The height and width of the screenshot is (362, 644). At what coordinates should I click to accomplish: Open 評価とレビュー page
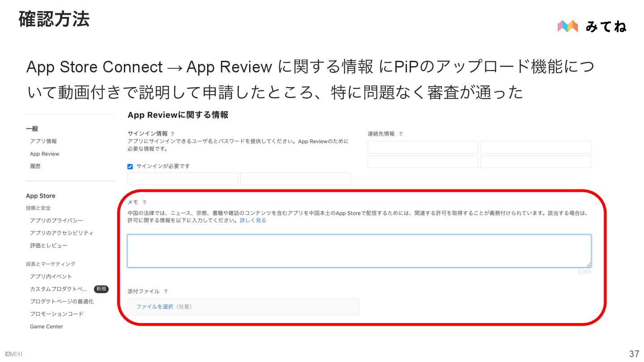pos(49,245)
